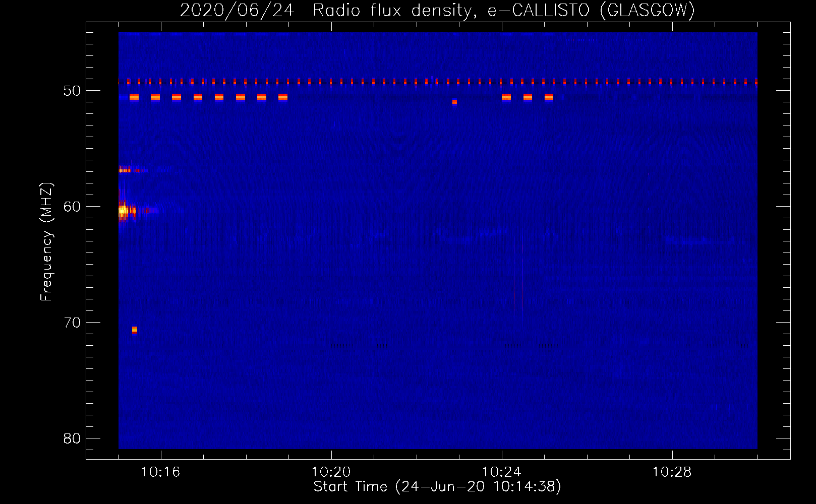Click the 10:20 time tick label

tap(331, 472)
